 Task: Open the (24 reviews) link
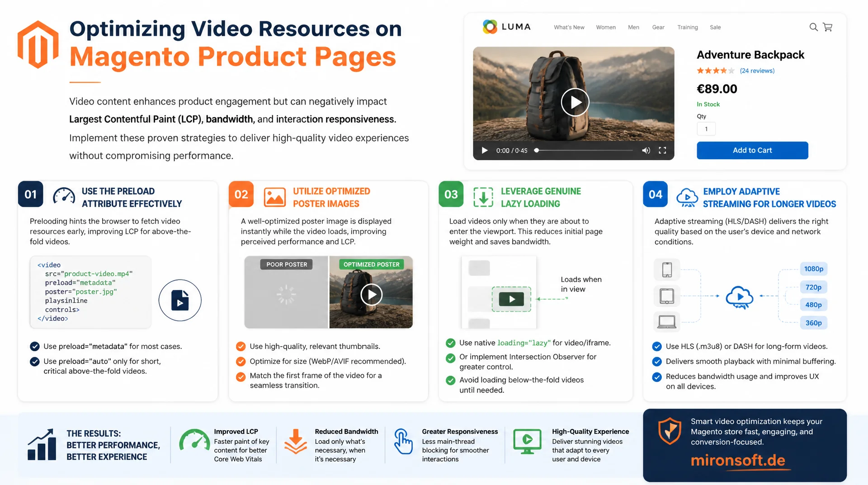[x=757, y=71]
